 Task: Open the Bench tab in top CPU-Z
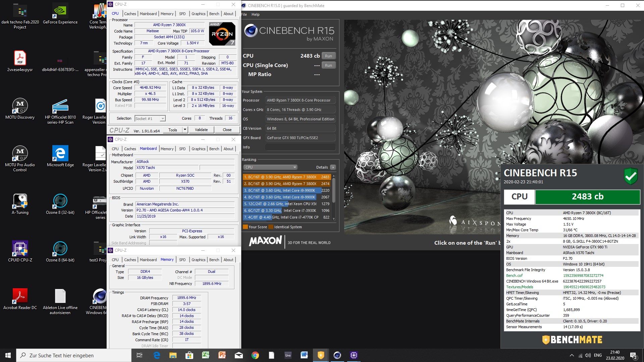[x=214, y=14]
